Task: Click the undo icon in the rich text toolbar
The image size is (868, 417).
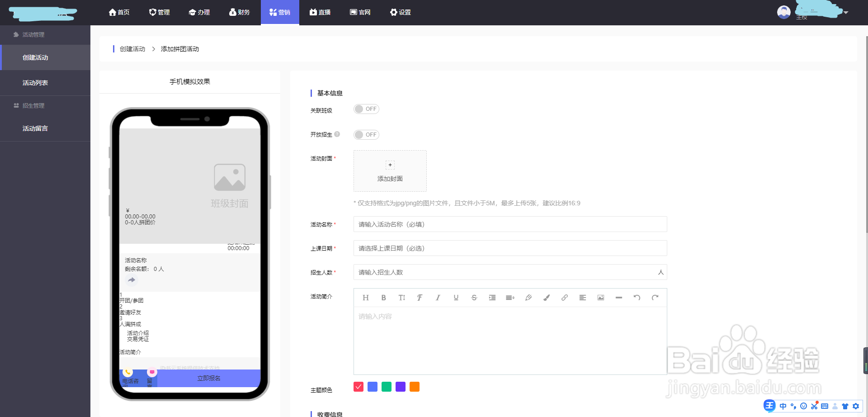Action: point(637,297)
